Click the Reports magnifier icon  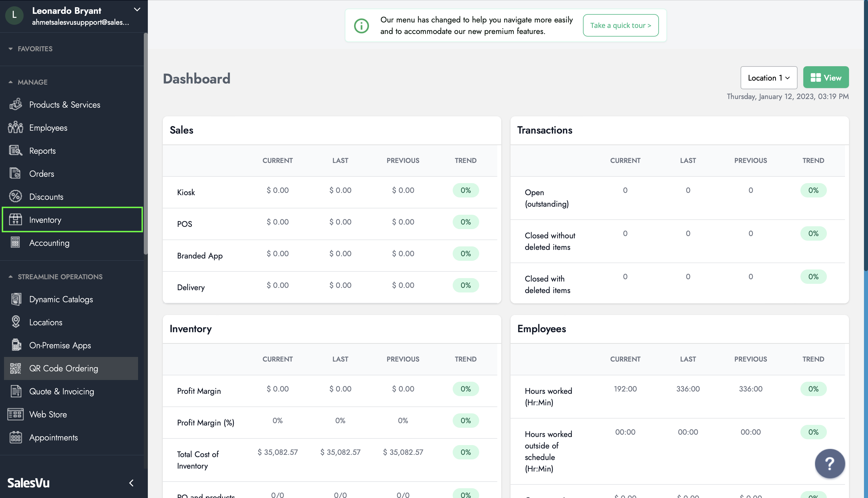[x=16, y=151]
